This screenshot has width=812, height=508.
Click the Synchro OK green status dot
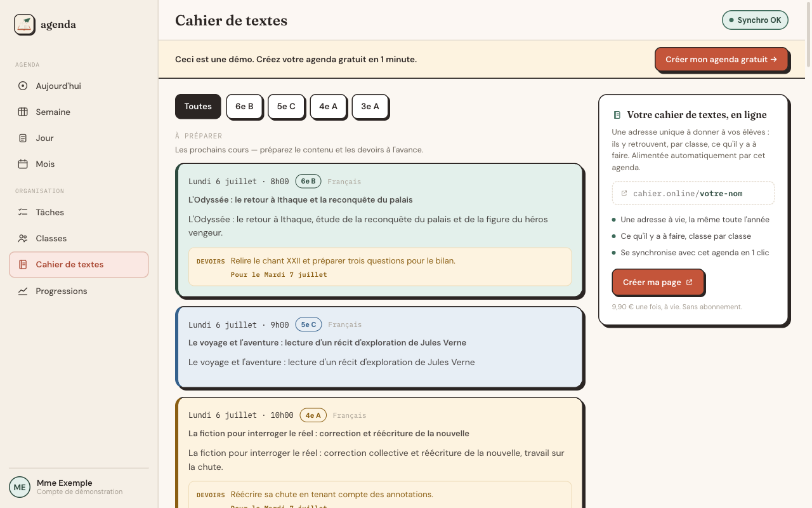pyautogui.click(x=731, y=20)
